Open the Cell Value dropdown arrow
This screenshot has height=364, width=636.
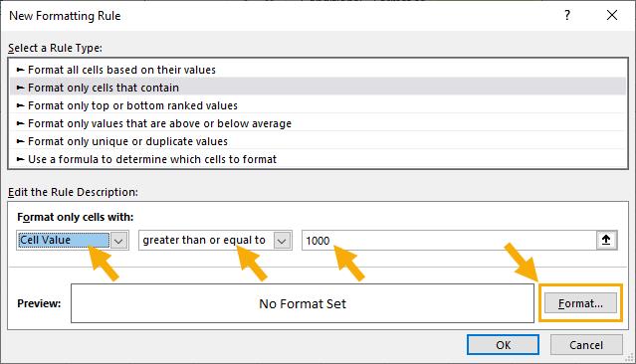tap(118, 241)
